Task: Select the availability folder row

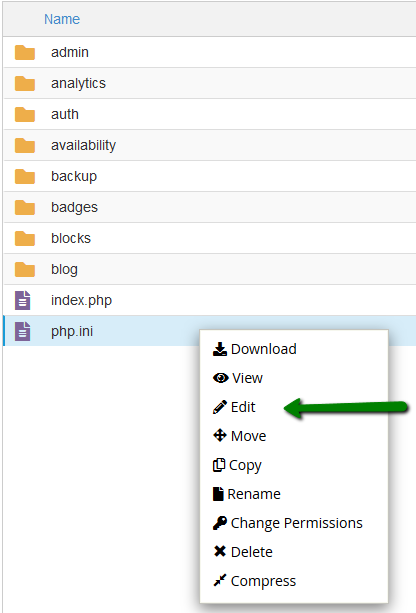Action: [x=210, y=145]
